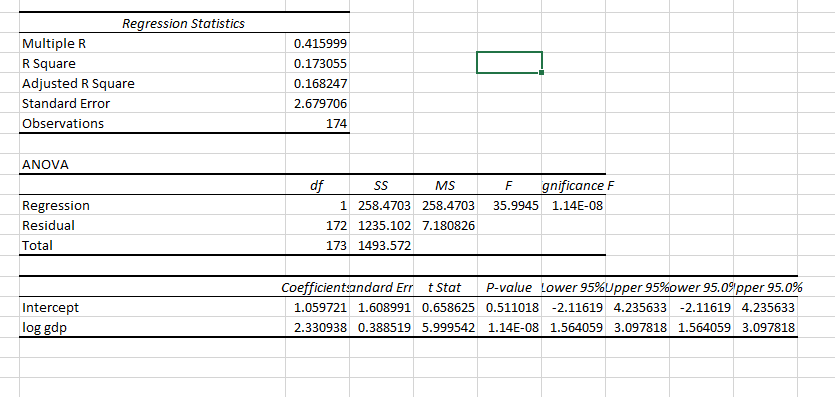Select the log gdp P-value 1.14E-08
Viewport: 835px width, 397px height.
509,328
